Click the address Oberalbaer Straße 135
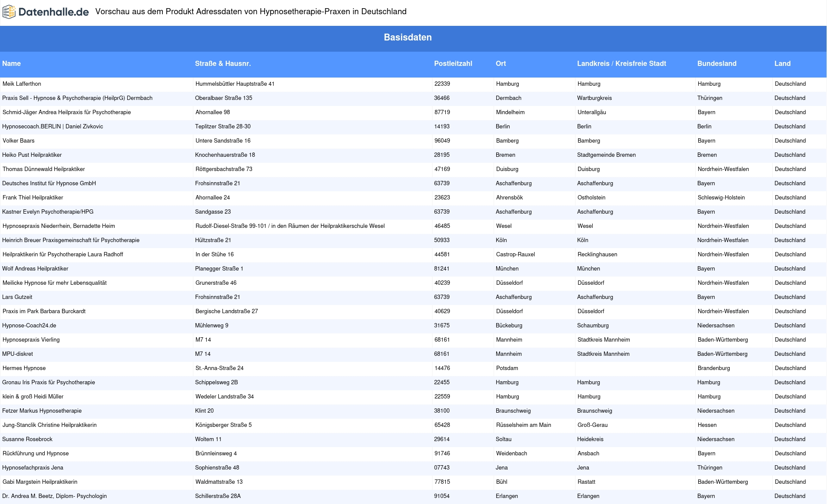The image size is (827, 504). [x=224, y=98]
